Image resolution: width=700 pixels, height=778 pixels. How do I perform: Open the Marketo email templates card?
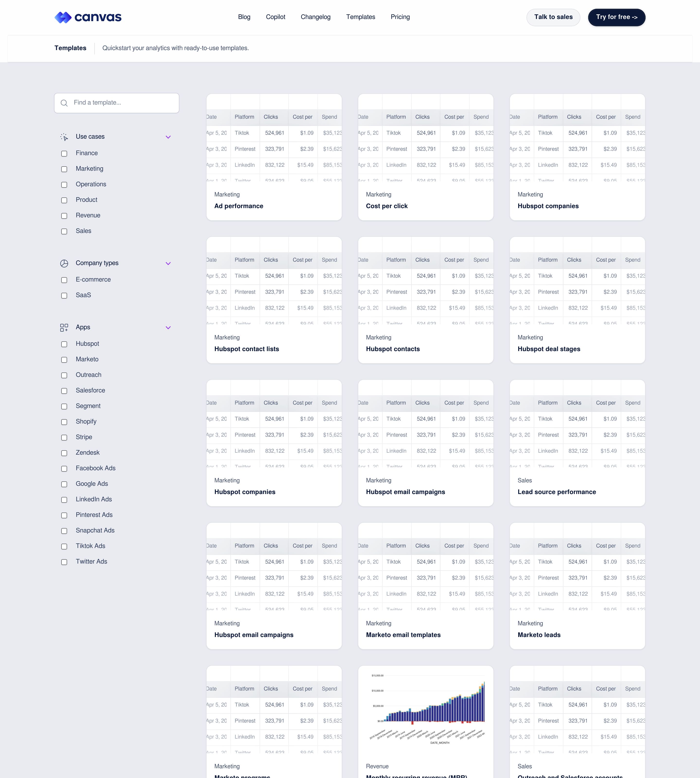pyautogui.click(x=425, y=586)
